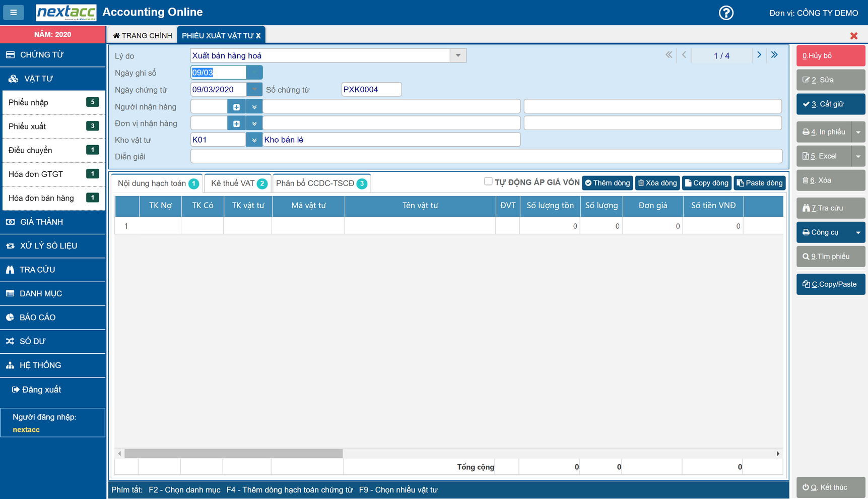
Task: Go to the last record arrow
Action: click(774, 55)
